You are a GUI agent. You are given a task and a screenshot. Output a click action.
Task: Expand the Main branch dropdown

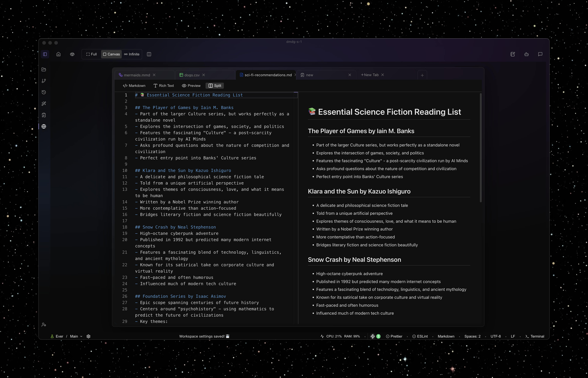pyautogui.click(x=76, y=336)
